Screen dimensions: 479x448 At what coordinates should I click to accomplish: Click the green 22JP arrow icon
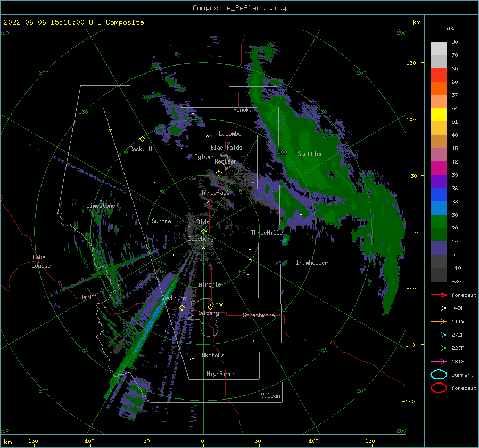439,348
